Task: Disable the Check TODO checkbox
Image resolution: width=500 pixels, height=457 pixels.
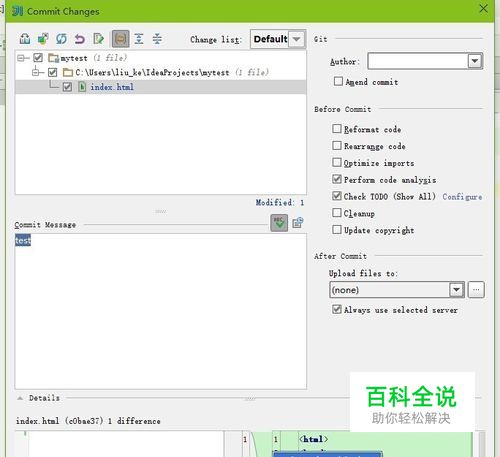Action: click(337, 196)
